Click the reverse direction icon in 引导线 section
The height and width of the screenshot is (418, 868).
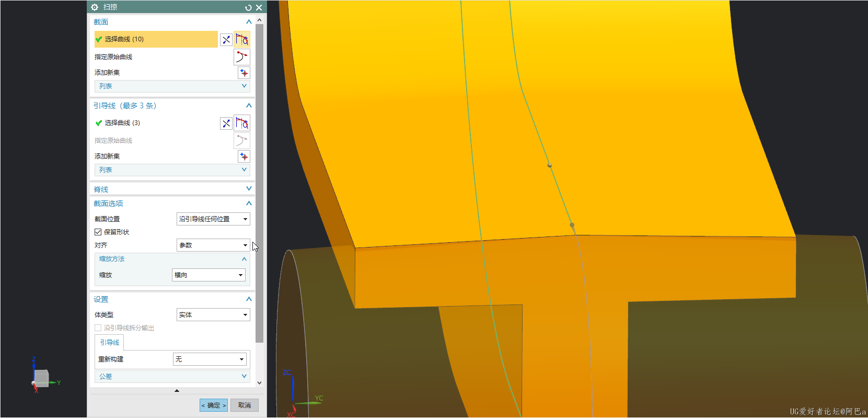pos(226,123)
